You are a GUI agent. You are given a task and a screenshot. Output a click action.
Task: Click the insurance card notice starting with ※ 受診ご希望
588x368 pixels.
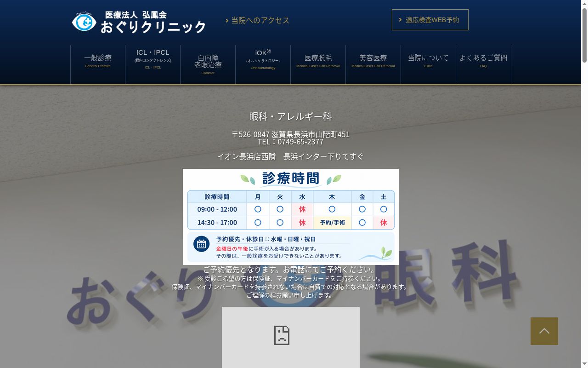pos(291,279)
